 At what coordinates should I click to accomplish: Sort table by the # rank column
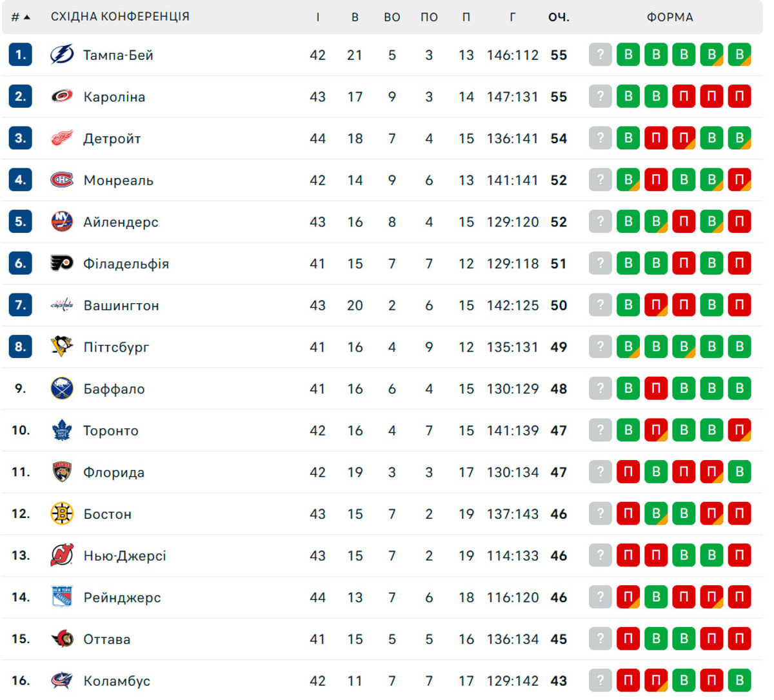pyautogui.click(x=20, y=17)
